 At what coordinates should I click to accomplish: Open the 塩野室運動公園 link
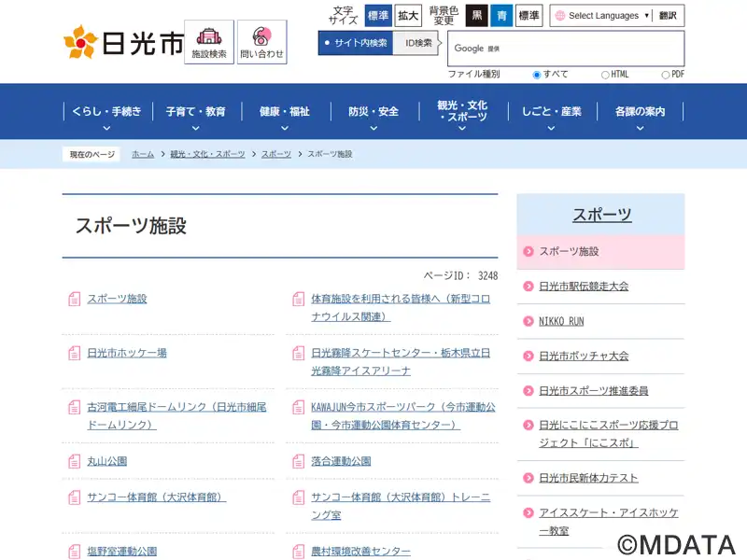pyautogui.click(x=122, y=552)
